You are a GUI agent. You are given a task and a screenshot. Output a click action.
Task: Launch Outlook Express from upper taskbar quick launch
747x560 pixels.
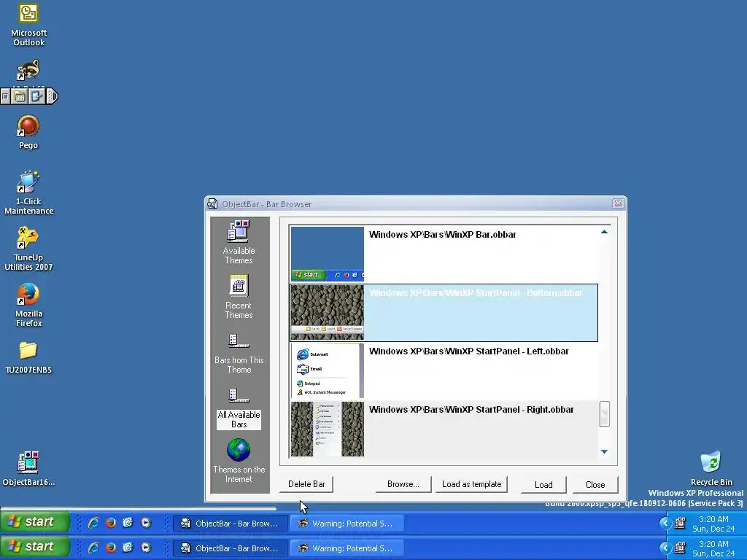tap(128, 523)
